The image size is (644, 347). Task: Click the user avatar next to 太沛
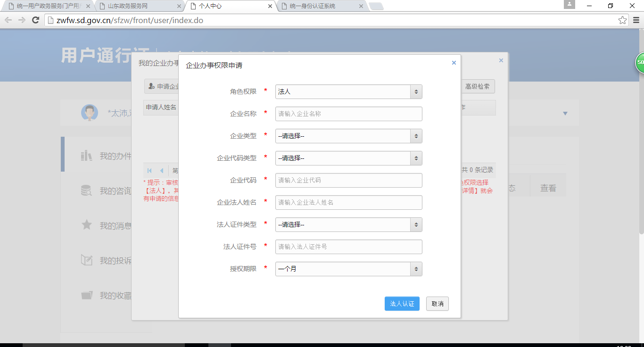click(90, 113)
